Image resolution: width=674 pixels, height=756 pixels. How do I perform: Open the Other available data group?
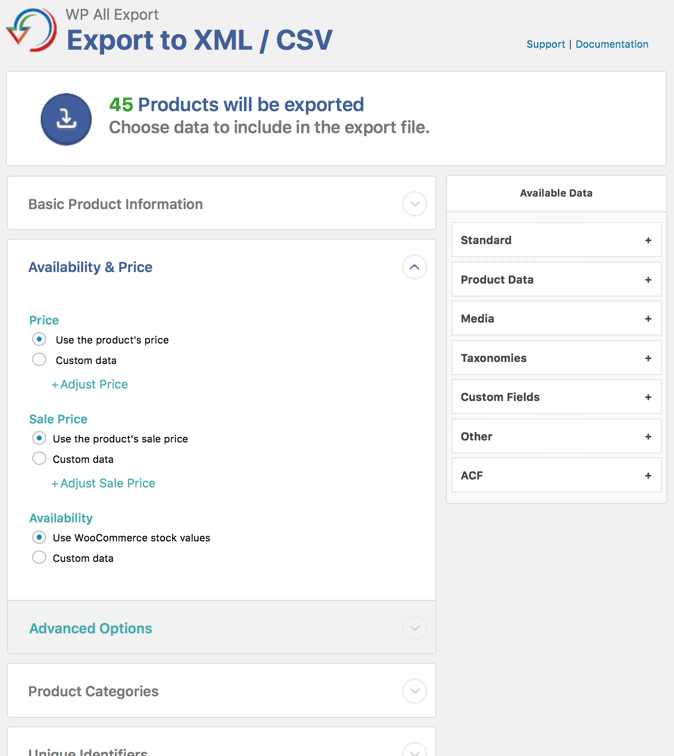[x=556, y=437]
